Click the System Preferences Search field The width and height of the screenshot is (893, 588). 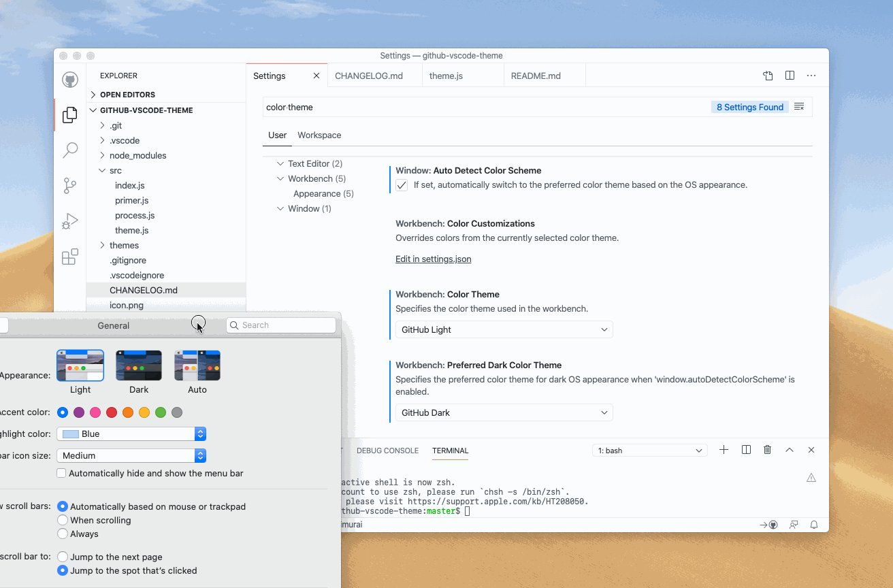click(x=281, y=325)
